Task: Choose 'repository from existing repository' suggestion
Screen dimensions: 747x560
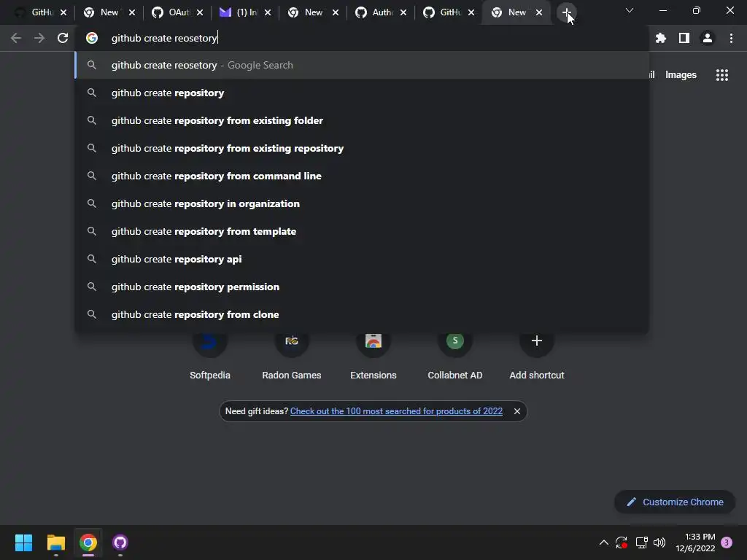Action: [x=362, y=148]
